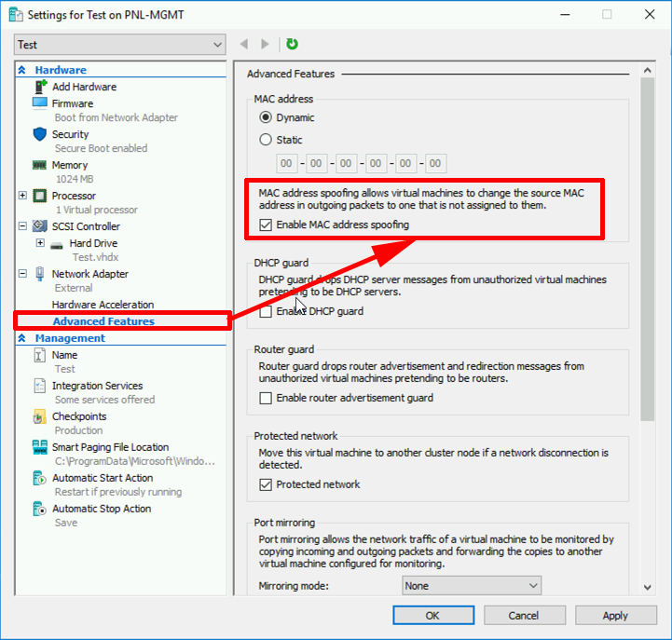Go forward with the right arrow
The height and width of the screenshot is (640, 672).
point(265,44)
